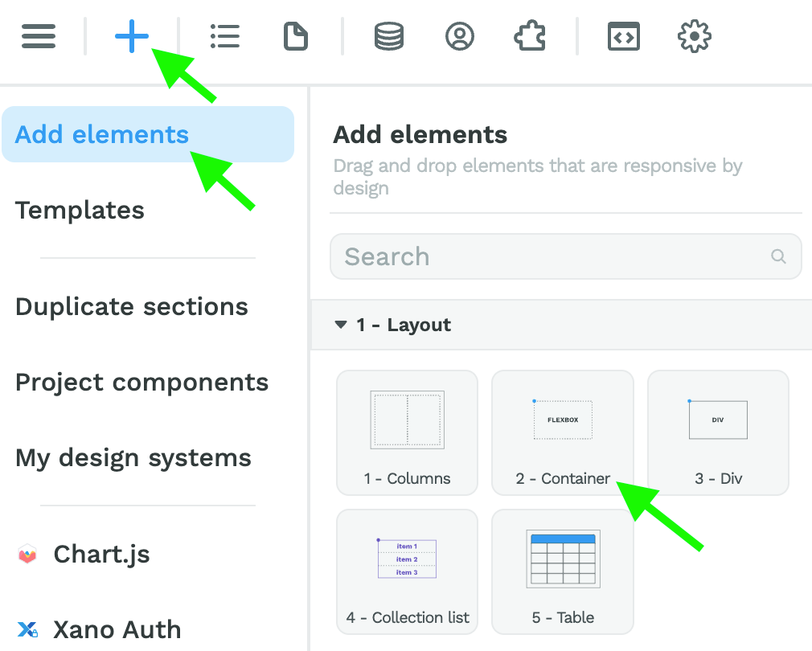Click the blue plus add icon

point(132,36)
